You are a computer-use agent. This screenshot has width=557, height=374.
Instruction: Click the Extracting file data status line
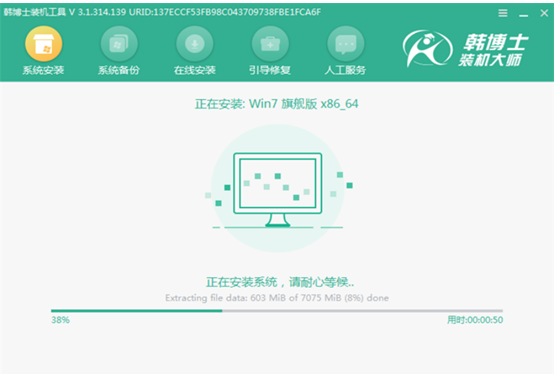277,298
